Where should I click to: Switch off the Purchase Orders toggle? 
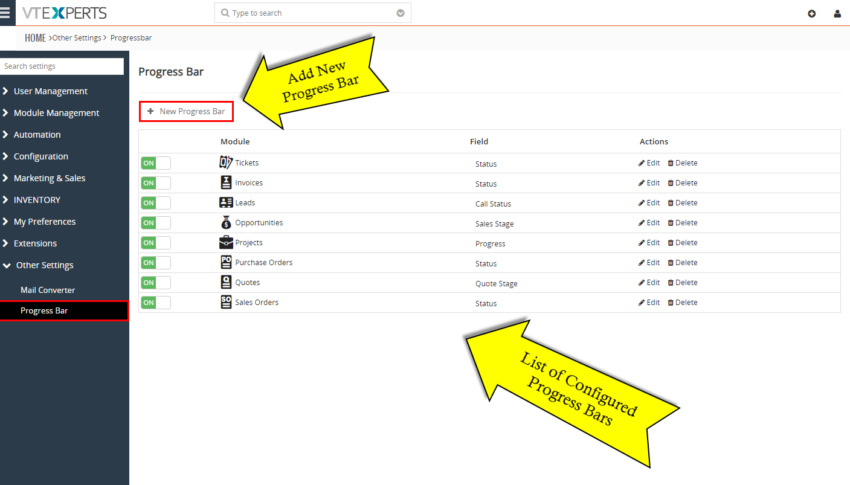point(156,263)
